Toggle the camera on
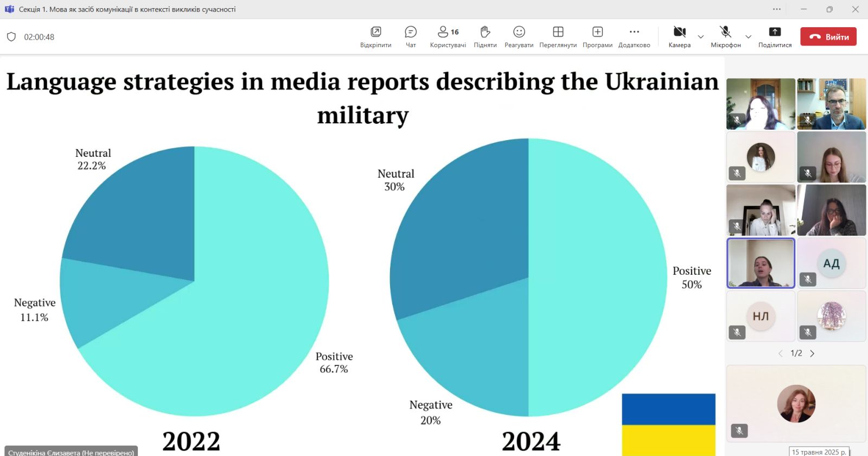Screen dimensions: 868x456 pos(679,36)
